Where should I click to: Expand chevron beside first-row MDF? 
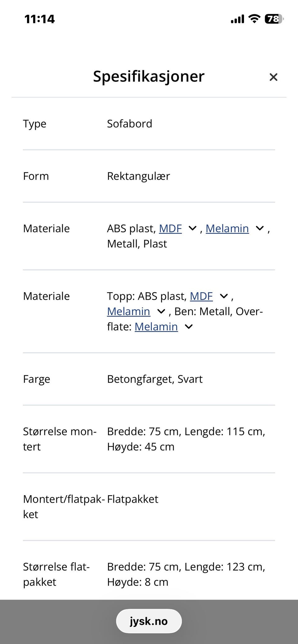(192, 228)
